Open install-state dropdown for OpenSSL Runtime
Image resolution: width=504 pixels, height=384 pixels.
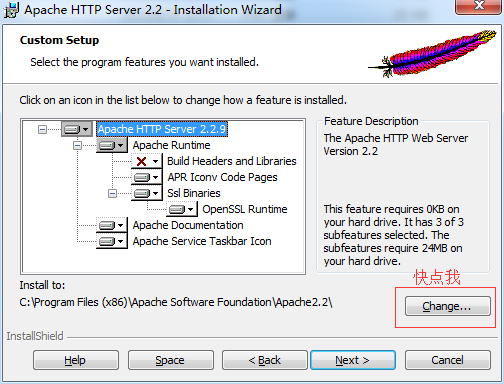[x=182, y=209]
